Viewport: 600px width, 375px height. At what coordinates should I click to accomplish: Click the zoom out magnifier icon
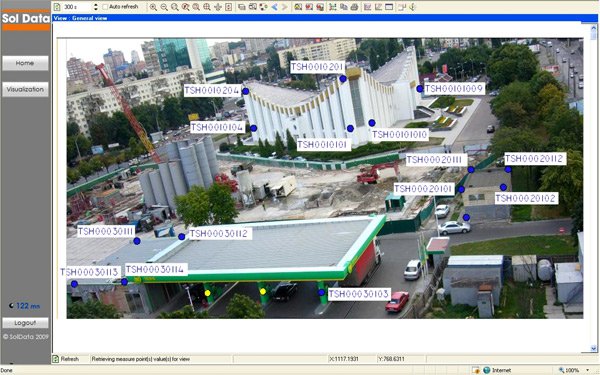pos(164,7)
